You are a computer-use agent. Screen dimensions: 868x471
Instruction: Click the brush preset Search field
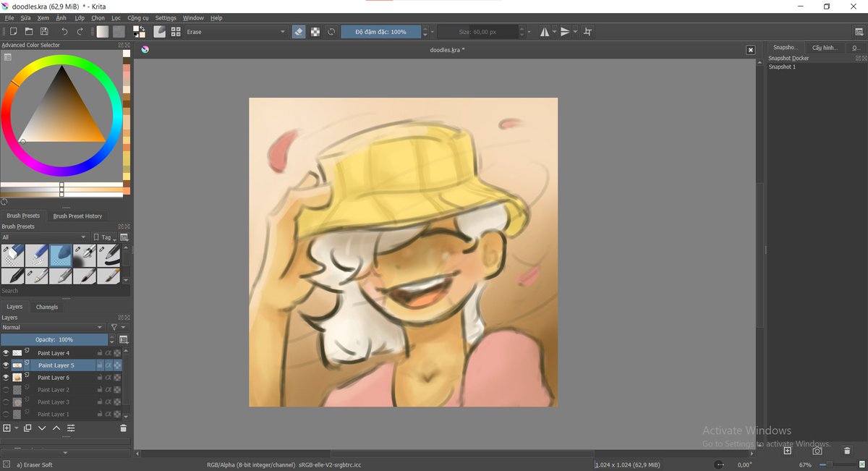(x=65, y=291)
